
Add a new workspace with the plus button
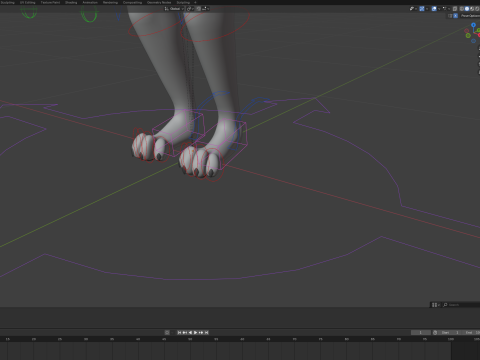pos(195,2)
